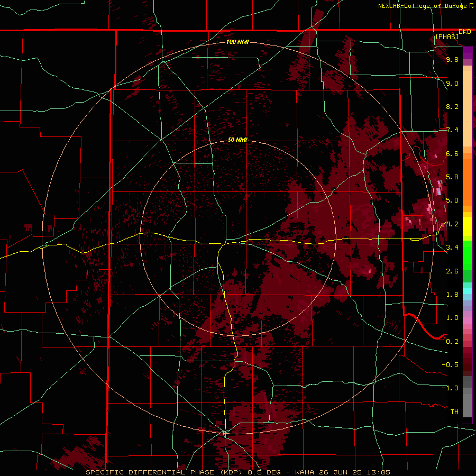Click the KAMA radar site identifier

(305, 472)
